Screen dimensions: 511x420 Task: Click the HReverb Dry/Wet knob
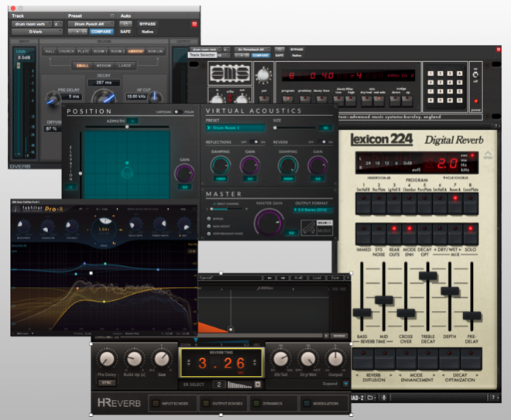tap(308, 357)
